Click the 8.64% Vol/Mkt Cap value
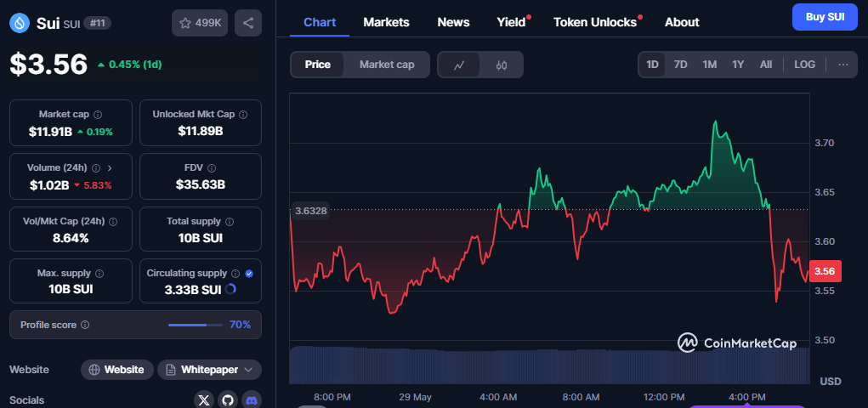 [x=71, y=239]
